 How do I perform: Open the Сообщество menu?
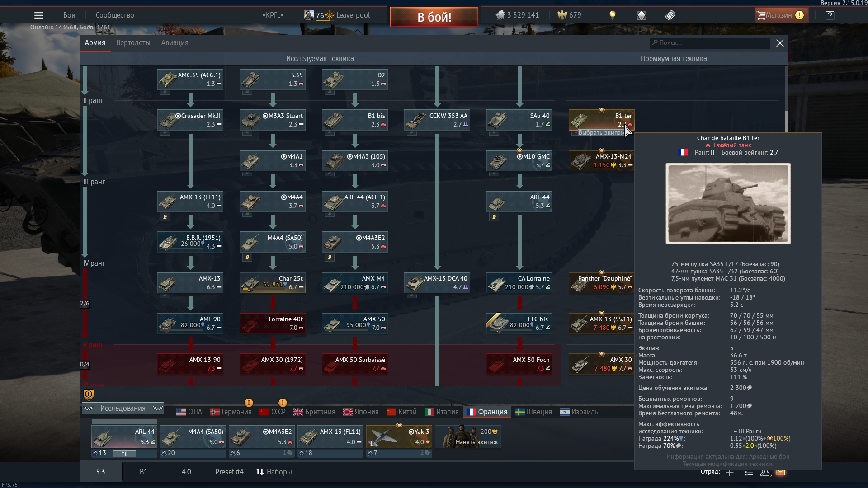[115, 15]
